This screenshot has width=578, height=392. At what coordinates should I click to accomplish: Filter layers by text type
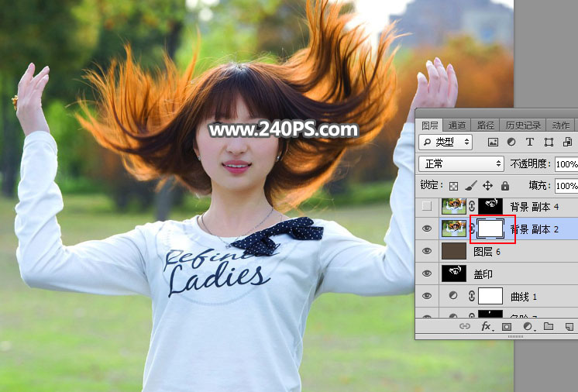click(530, 143)
